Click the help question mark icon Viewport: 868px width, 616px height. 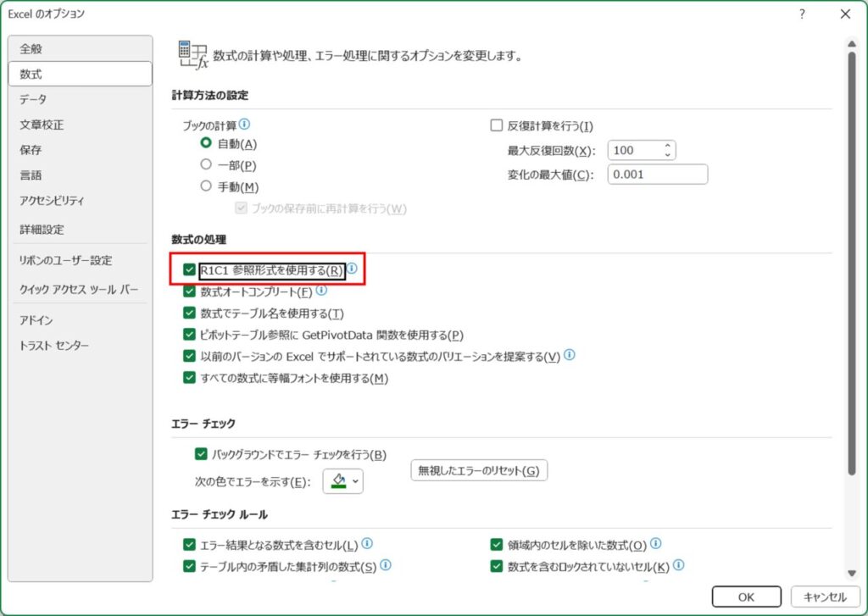(802, 14)
